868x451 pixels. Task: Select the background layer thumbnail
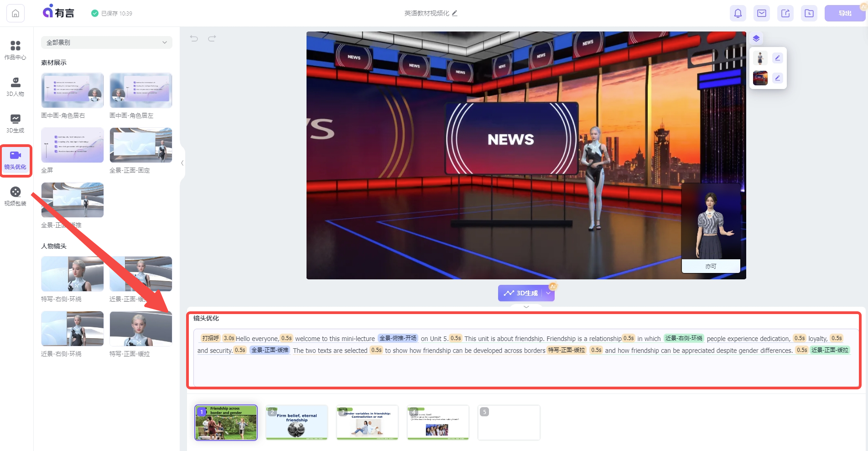pyautogui.click(x=760, y=78)
